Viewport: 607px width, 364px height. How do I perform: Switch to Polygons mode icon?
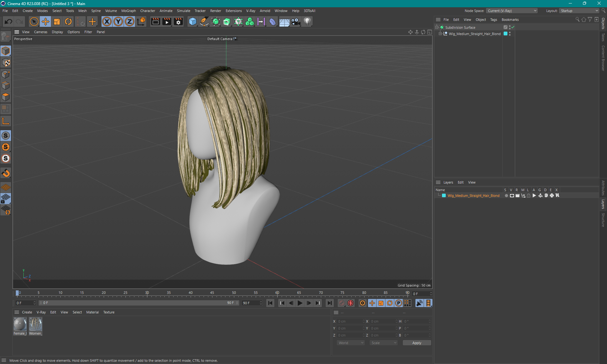click(6, 97)
